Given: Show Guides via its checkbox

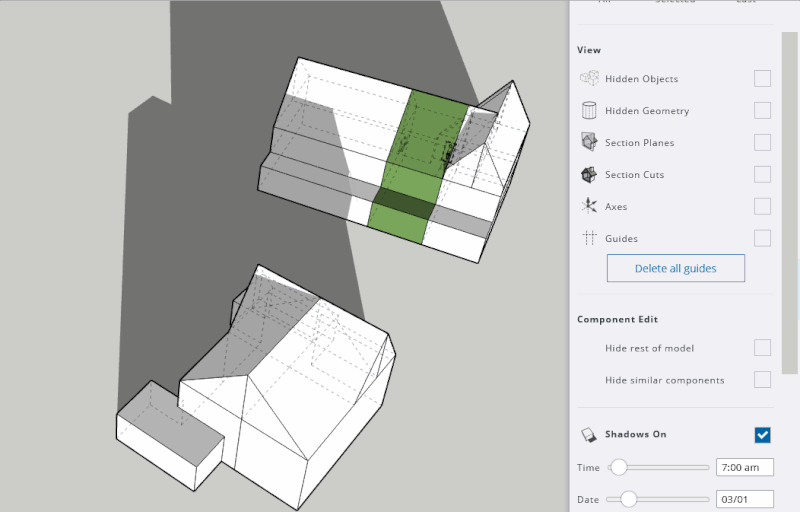Looking at the screenshot, I should pyautogui.click(x=762, y=238).
